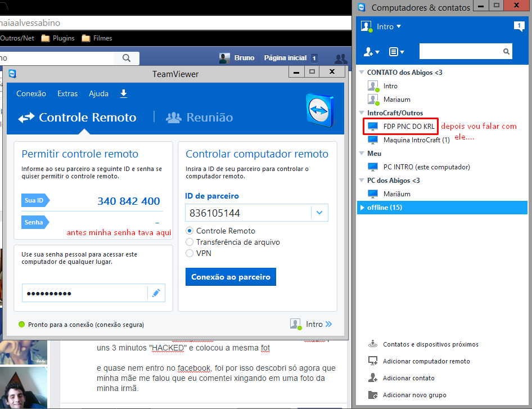Click Adicionar contato

(408, 378)
